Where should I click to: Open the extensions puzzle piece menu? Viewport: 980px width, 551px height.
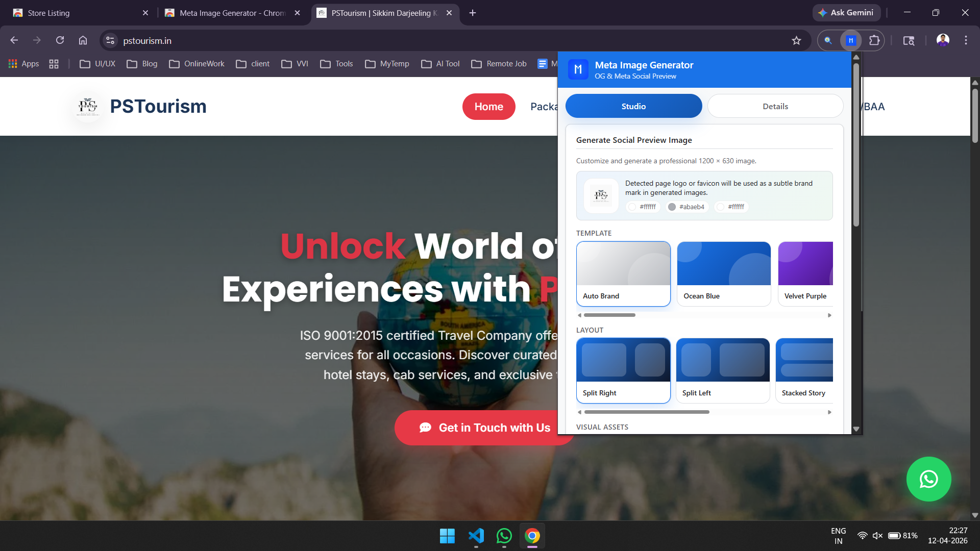point(875,40)
